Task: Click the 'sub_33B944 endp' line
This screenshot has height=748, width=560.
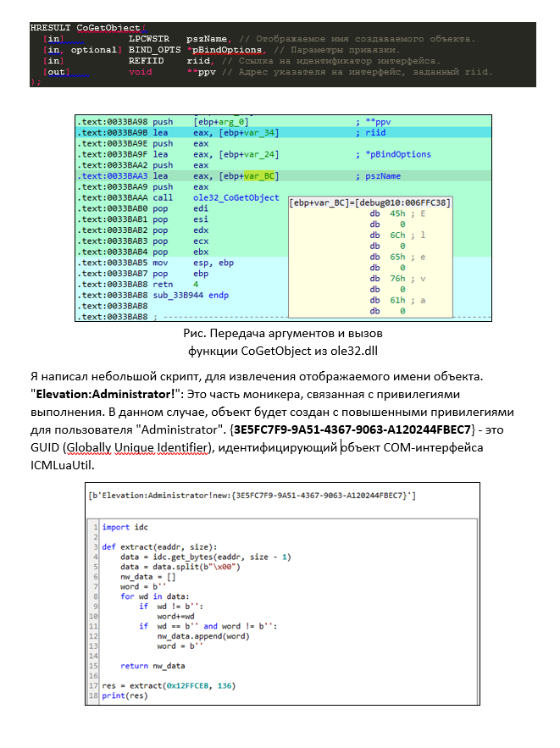Action: point(152,296)
